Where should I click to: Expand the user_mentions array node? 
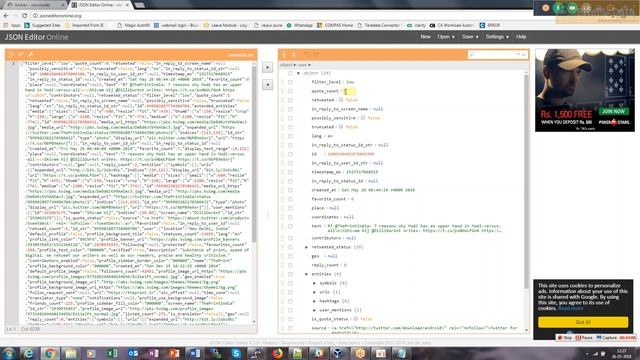point(314,310)
